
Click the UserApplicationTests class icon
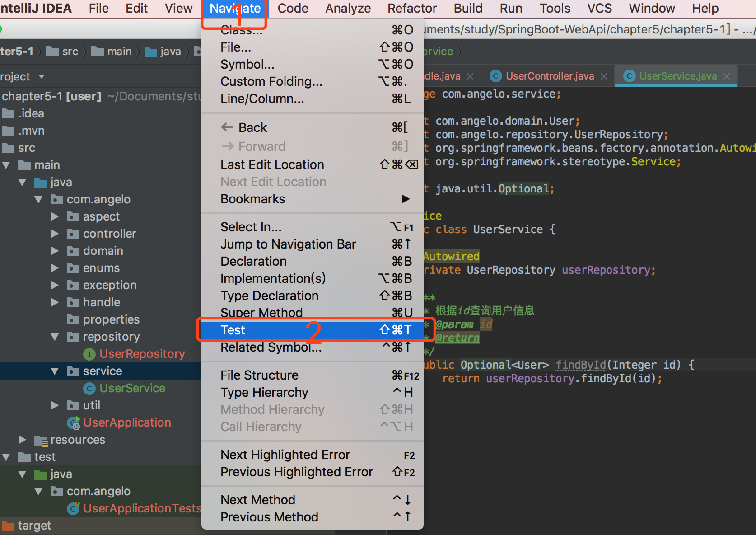tap(74, 508)
